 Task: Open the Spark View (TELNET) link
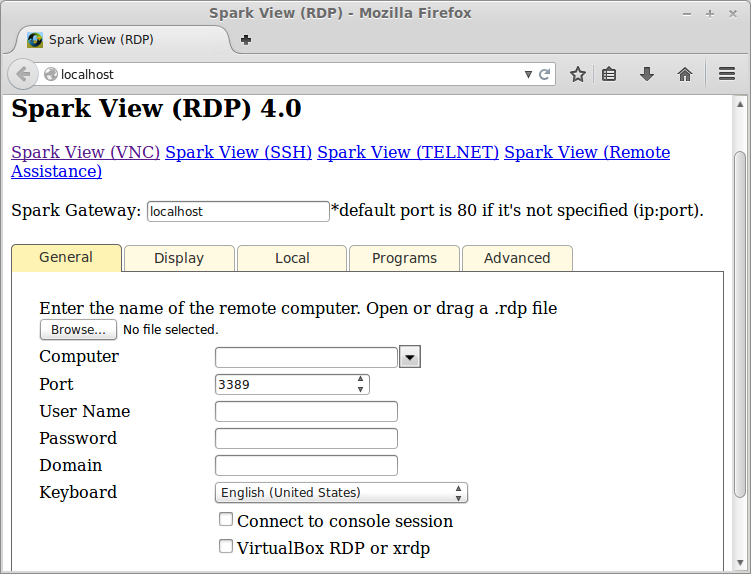[408, 152]
